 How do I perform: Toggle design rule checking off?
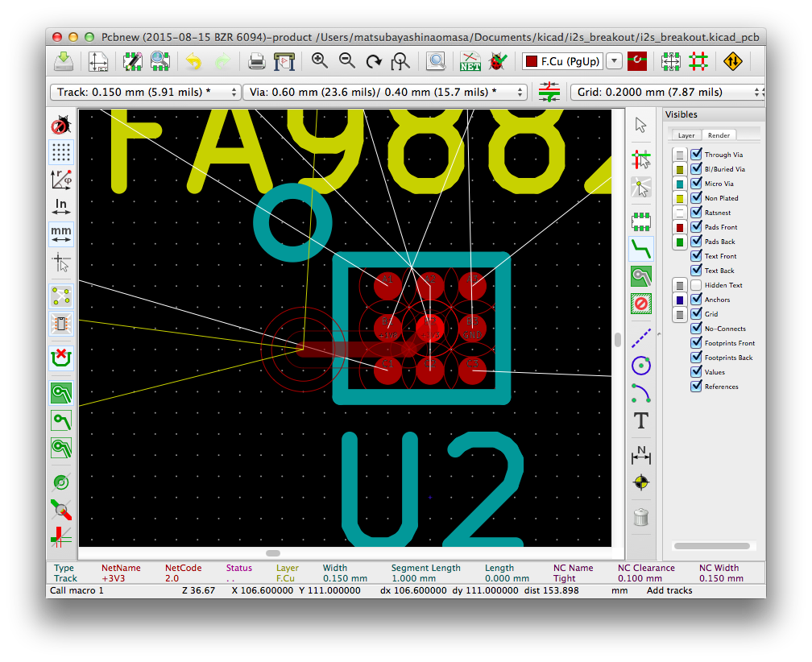click(61, 126)
